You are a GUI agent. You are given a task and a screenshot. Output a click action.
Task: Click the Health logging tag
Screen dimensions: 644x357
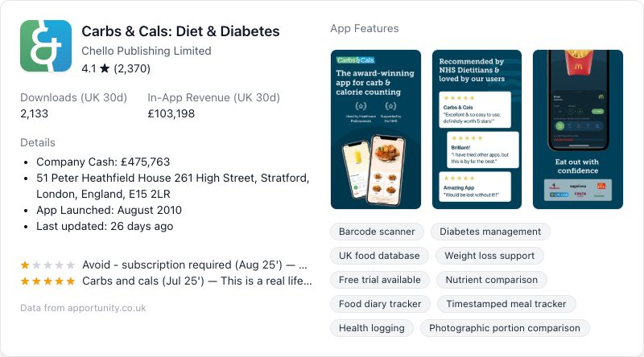pyautogui.click(x=372, y=328)
